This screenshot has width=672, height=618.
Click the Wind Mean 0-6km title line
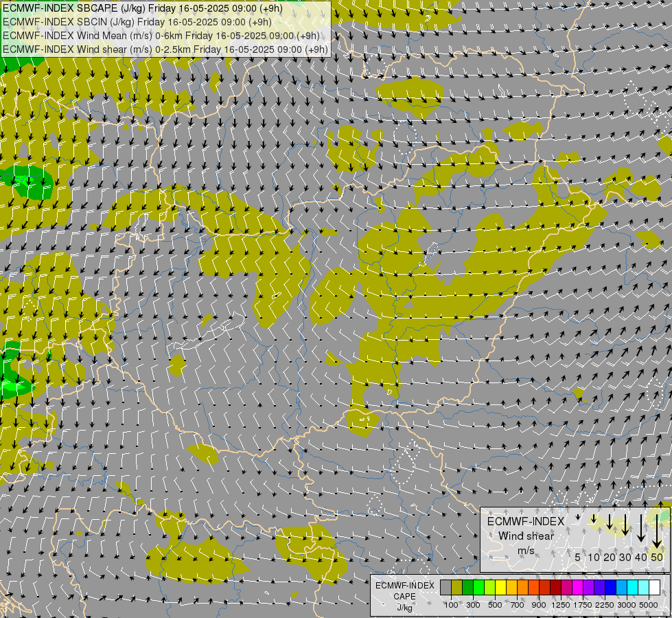161,36
